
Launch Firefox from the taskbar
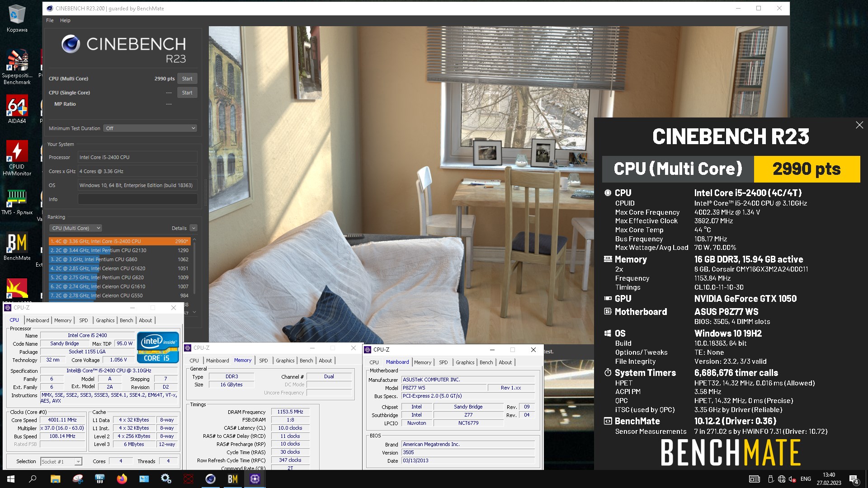tap(122, 479)
